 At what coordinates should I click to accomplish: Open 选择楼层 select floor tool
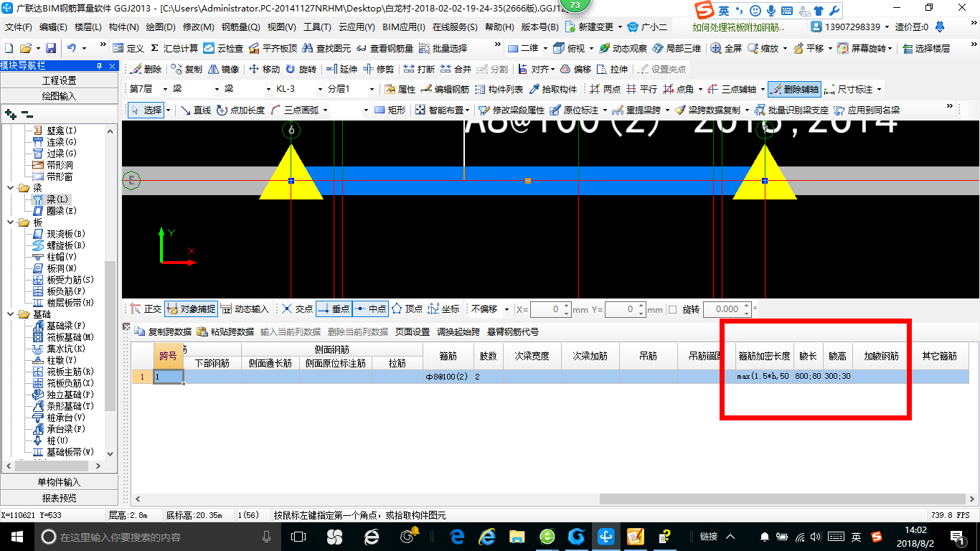(926, 48)
